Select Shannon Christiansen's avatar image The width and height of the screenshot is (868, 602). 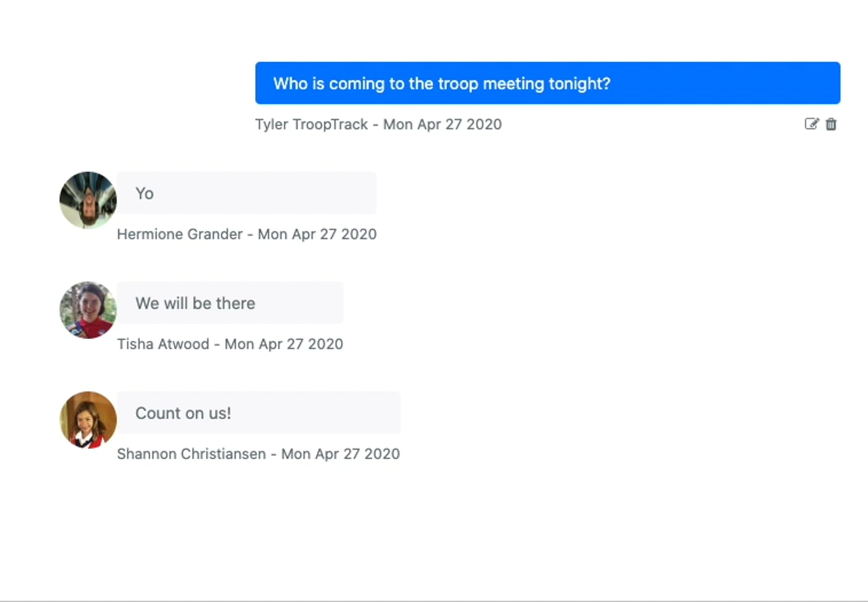tap(88, 419)
